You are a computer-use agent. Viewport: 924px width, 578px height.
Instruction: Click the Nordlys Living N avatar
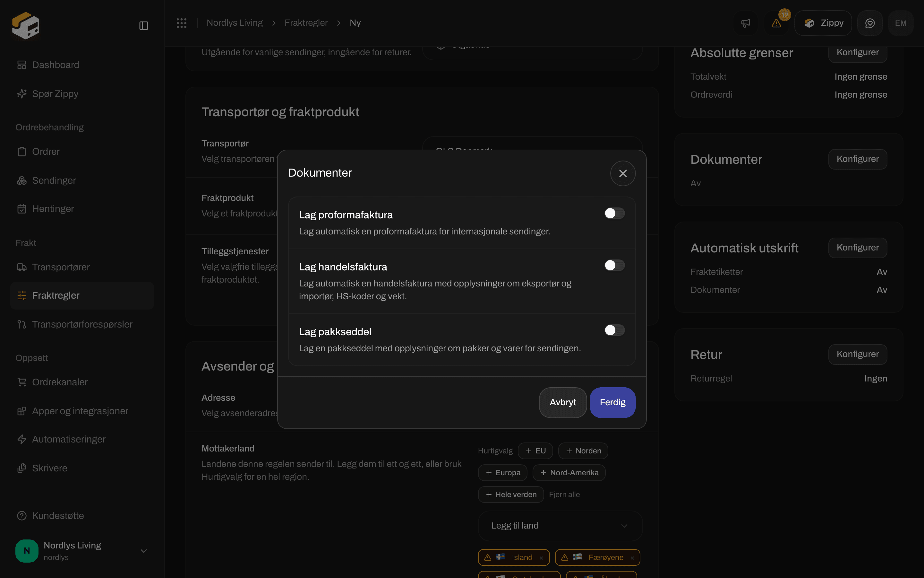(27, 551)
